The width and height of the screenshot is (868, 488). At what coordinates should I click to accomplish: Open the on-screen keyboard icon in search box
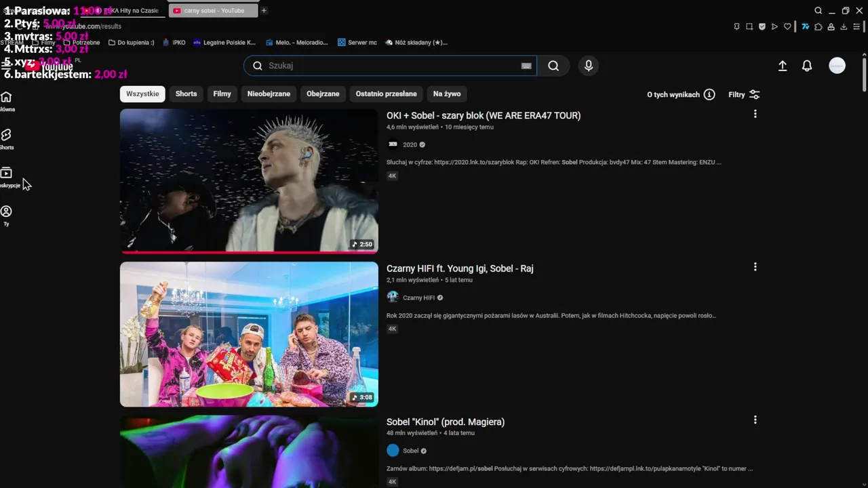coord(526,66)
